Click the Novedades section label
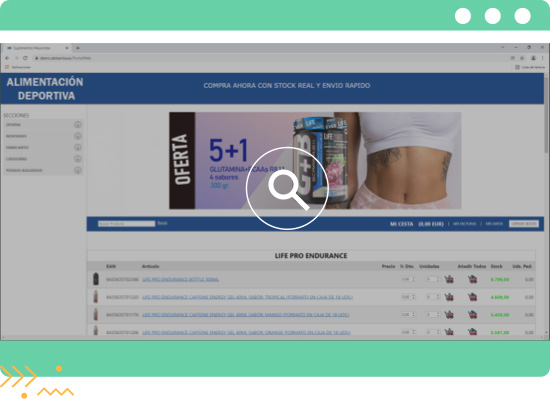This screenshot has height=399, width=550. pos(16,136)
